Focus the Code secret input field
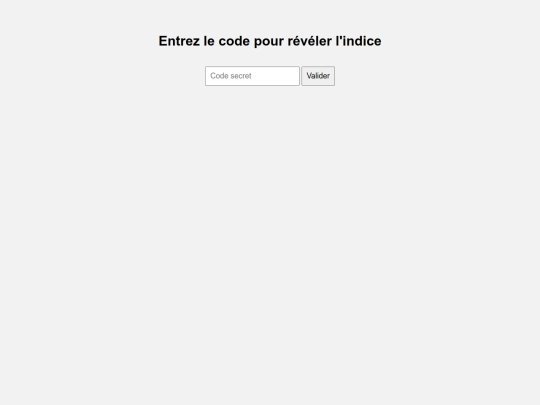 pyautogui.click(x=252, y=76)
